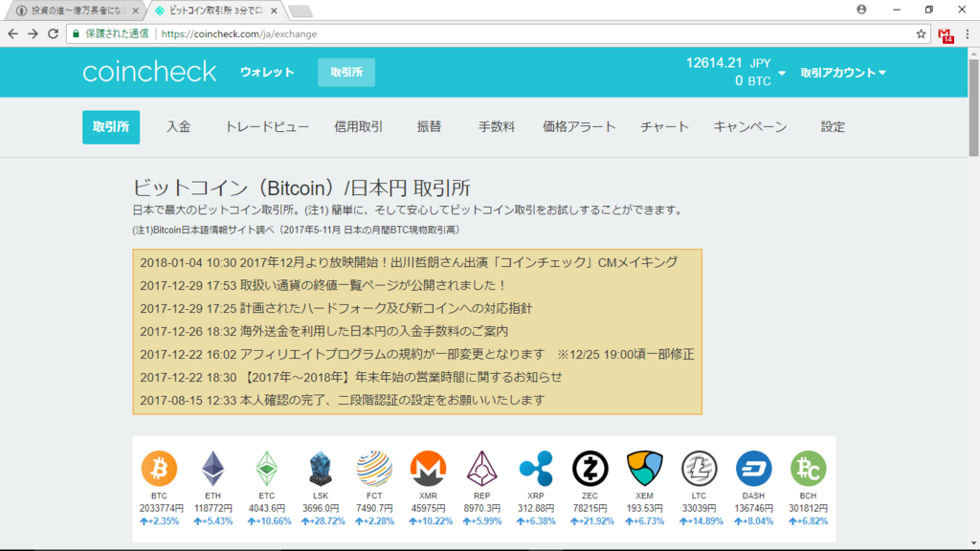Viewport: 980px width, 551px height.
Task: Click the 12614.21 JPY balance
Action: (728, 63)
